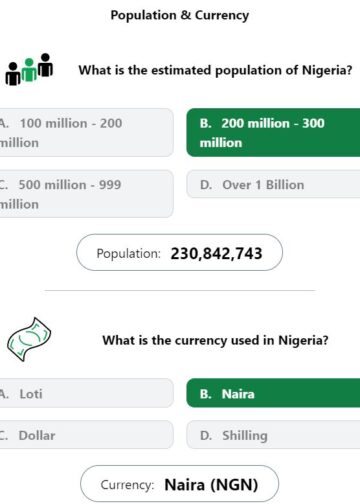Click the Nigeria population question text
This screenshot has width=360, height=504.
click(x=215, y=70)
